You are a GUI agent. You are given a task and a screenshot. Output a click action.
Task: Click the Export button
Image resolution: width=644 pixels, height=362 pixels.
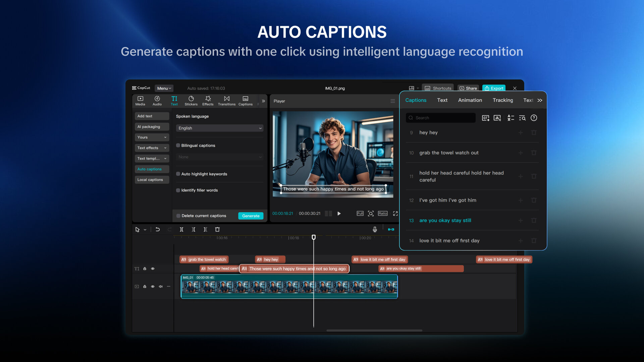pos(494,88)
